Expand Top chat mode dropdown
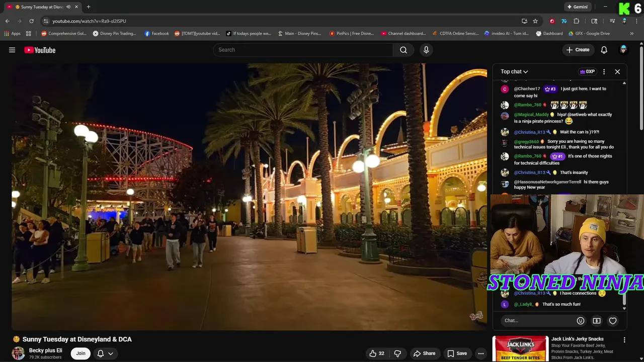This screenshot has height=362, width=644. click(514, 71)
